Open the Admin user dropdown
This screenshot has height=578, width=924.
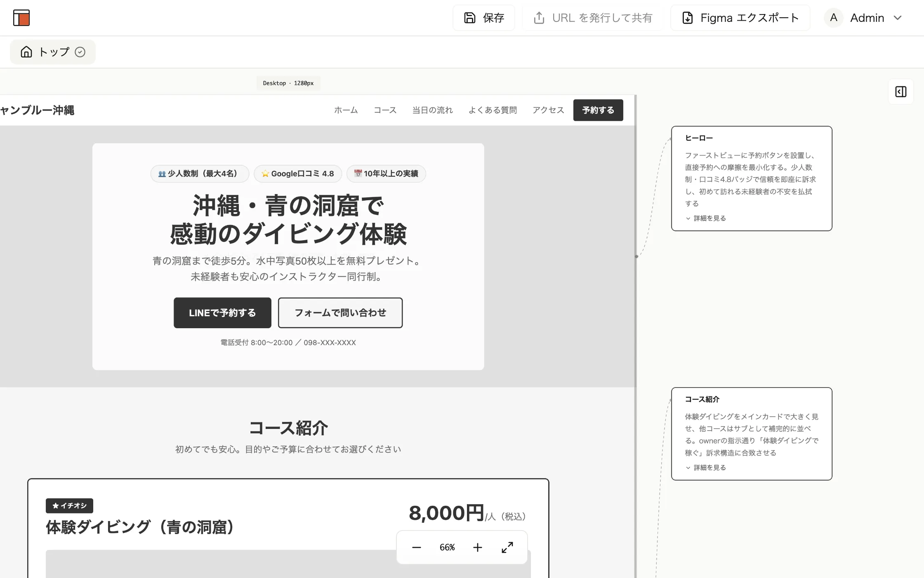point(863,18)
